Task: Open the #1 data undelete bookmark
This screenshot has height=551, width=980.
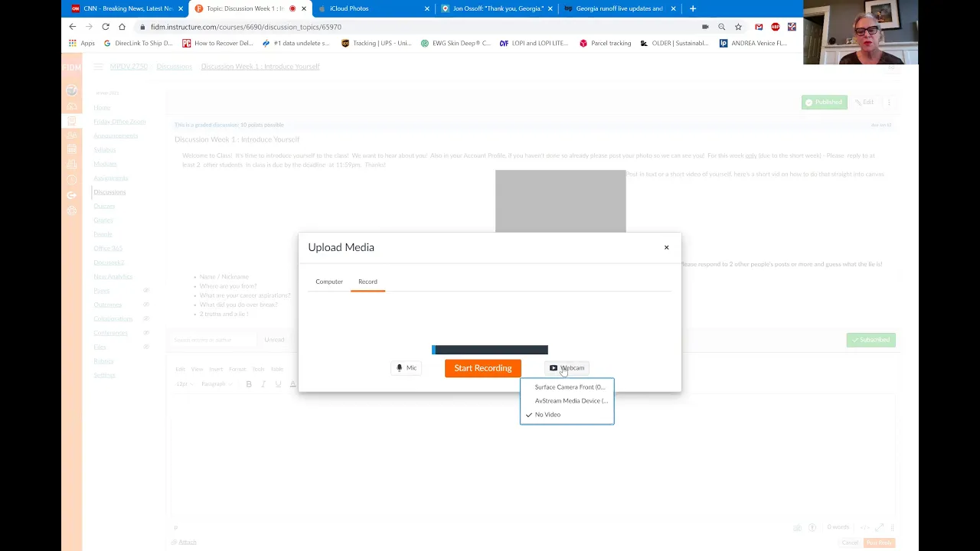Action: (x=297, y=43)
